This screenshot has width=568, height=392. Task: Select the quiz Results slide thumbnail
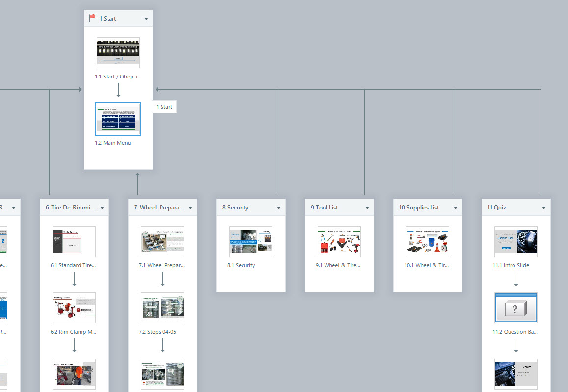click(x=516, y=374)
